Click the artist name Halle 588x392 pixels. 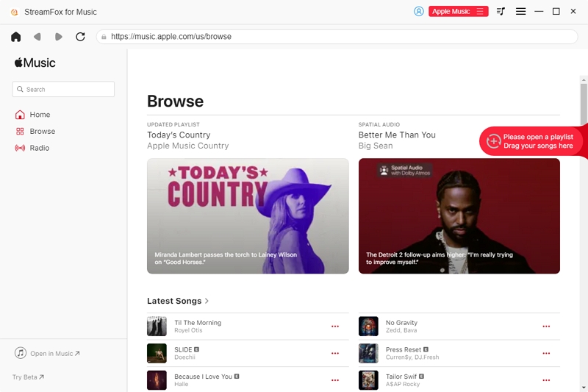click(181, 384)
